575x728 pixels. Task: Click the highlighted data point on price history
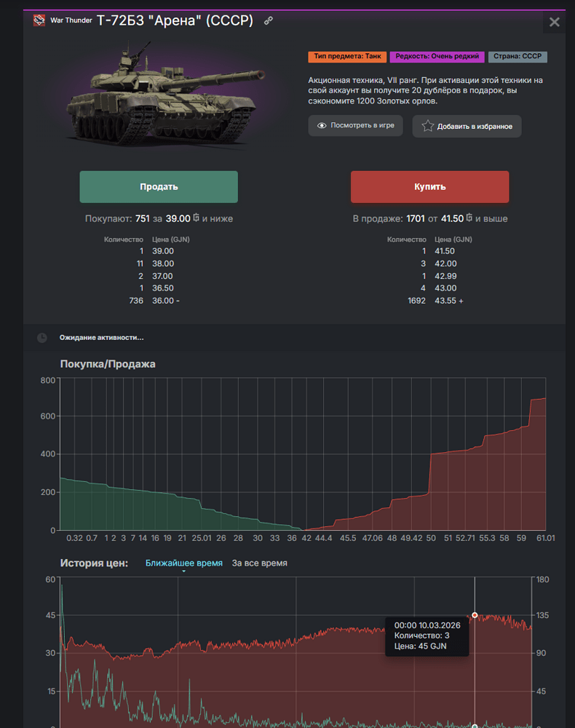click(475, 615)
